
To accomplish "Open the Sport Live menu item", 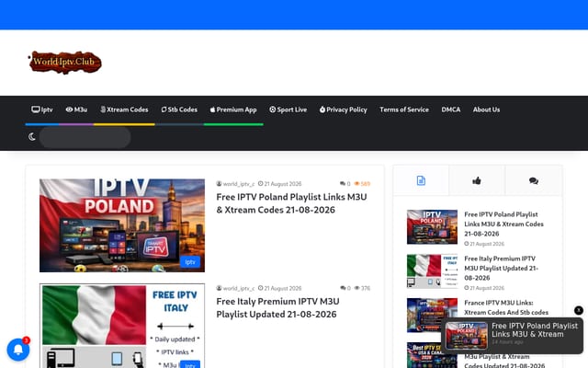I will coord(288,109).
